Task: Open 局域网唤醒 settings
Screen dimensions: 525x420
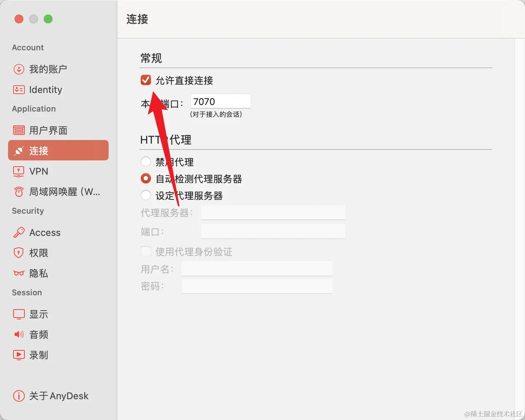Action: tap(58, 192)
